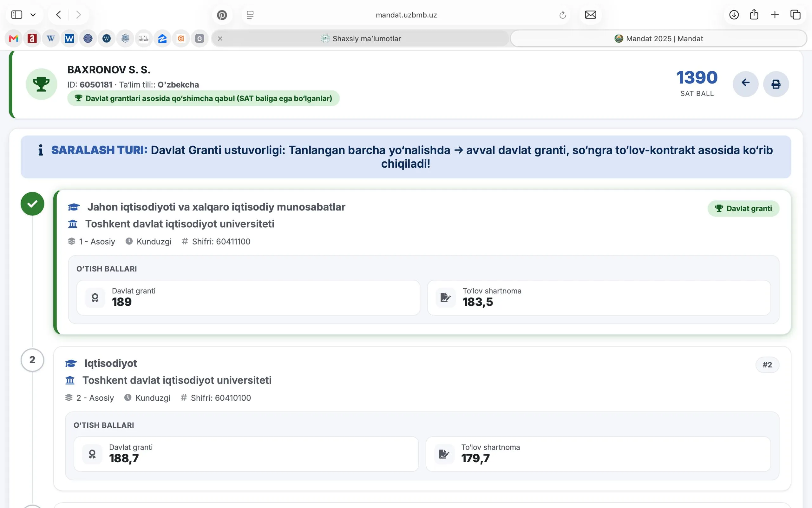Click the Davlat granti trophy badge
Image resolution: width=812 pixels, height=508 pixels.
(x=743, y=209)
